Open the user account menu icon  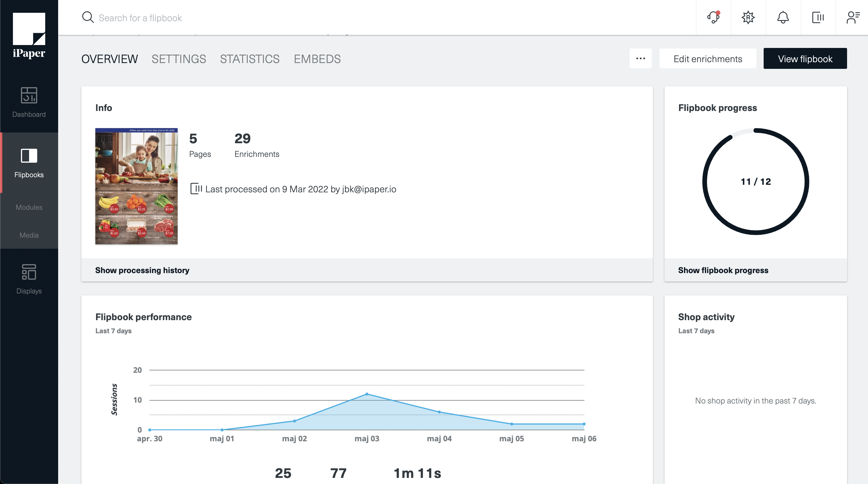(x=853, y=17)
